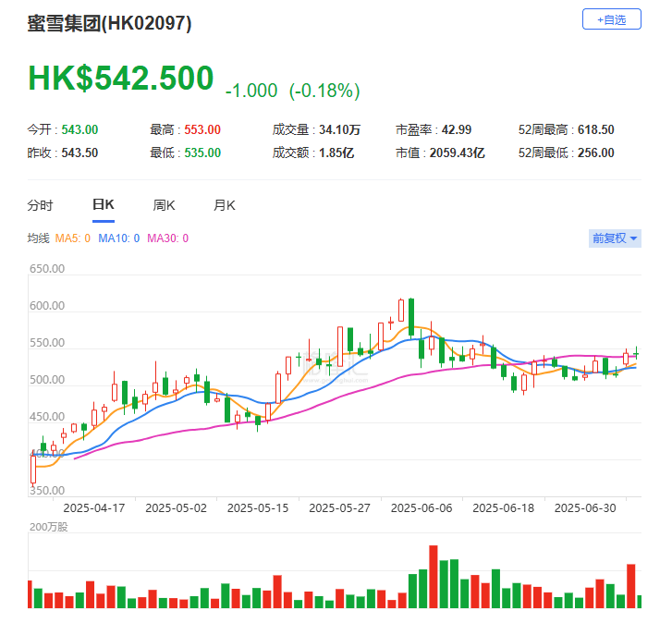Click 最低 value 535.00
This screenshot has height=635, width=672.
202,153
